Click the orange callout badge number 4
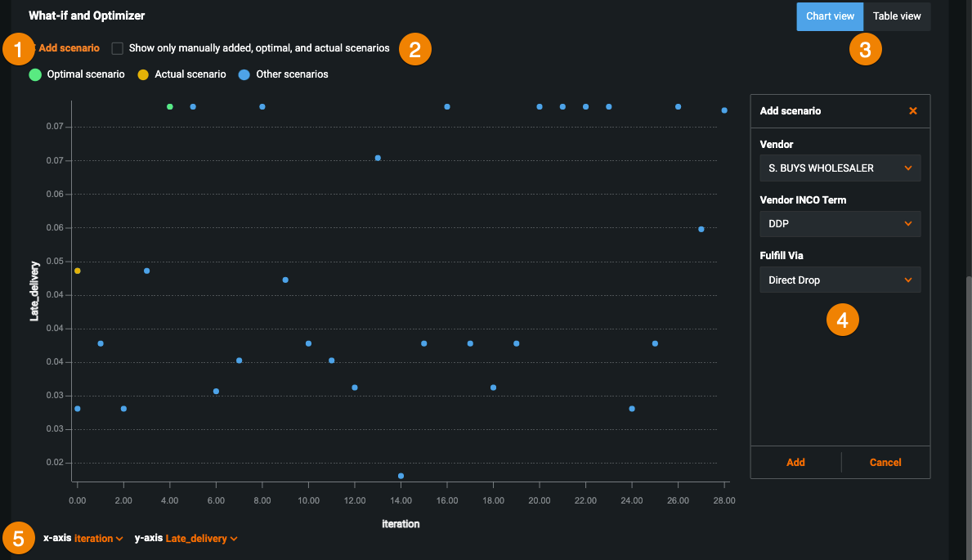 point(842,320)
